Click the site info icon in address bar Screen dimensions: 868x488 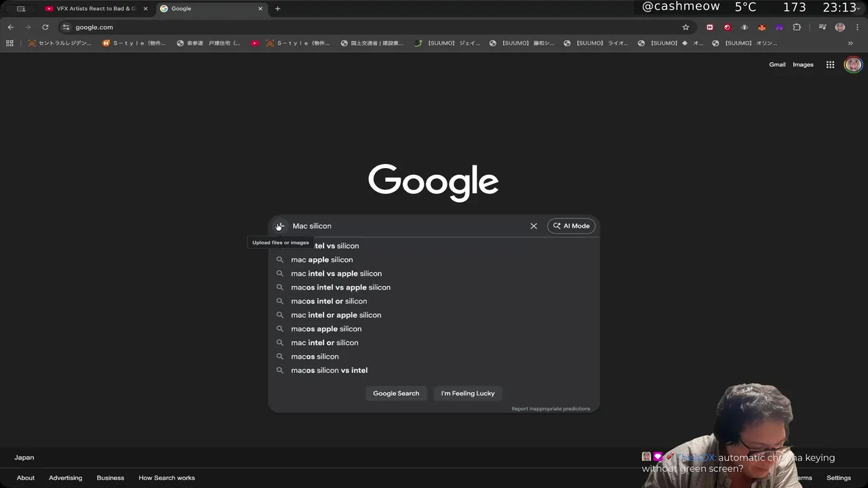[66, 27]
